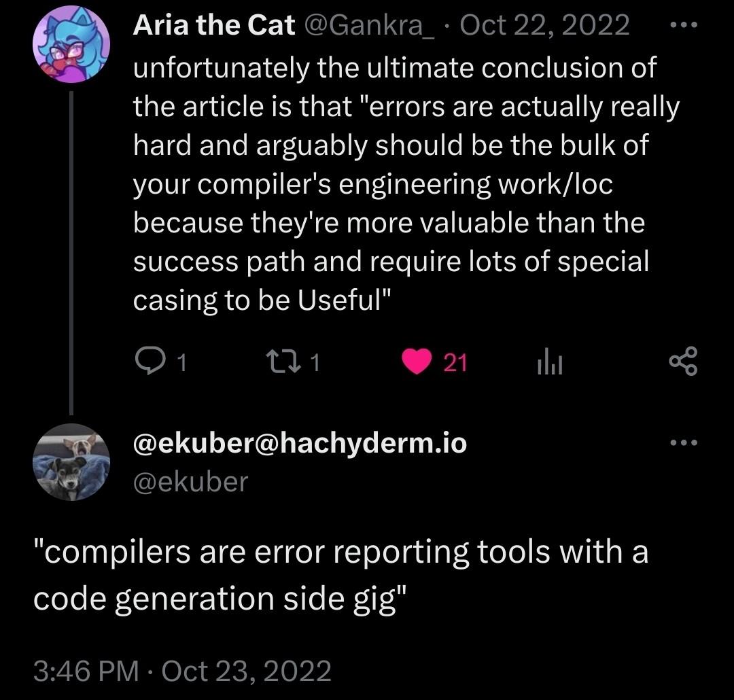Click the reply count number 1
Screen dimensions: 734x700
point(181,363)
